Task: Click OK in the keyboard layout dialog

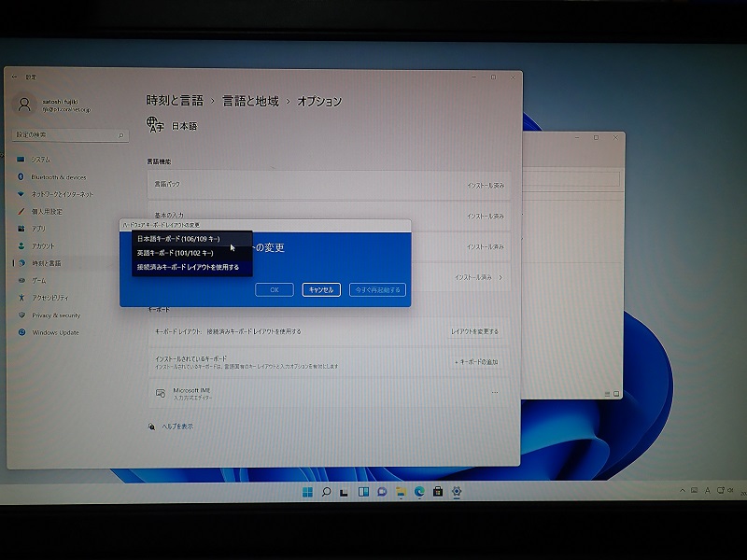Action: [x=275, y=289]
